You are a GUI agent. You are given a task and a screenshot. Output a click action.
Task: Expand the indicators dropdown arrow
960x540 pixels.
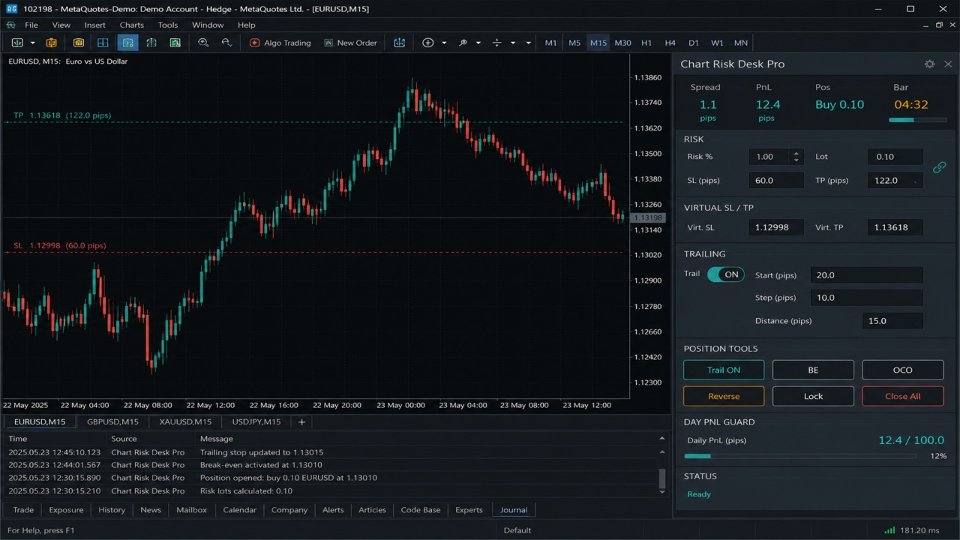click(478, 43)
